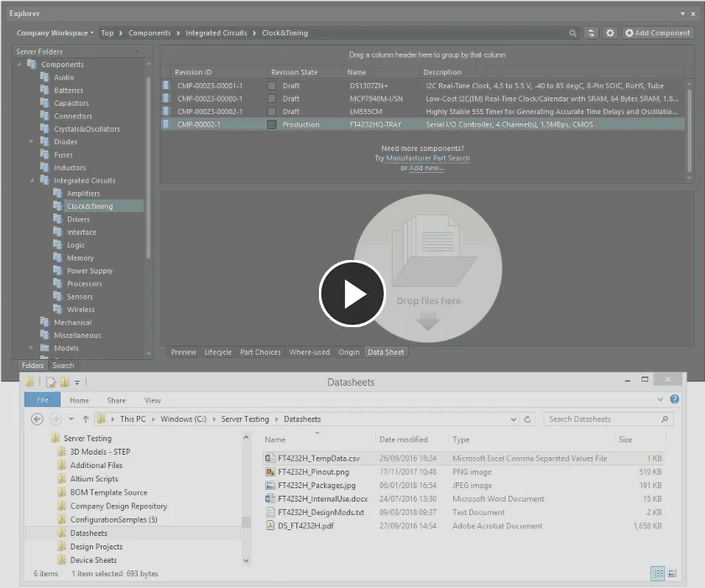The width and height of the screenshot is (705, 588).
Task: Open the Altium Explorer settings gear icon
Action: (610, 33)
